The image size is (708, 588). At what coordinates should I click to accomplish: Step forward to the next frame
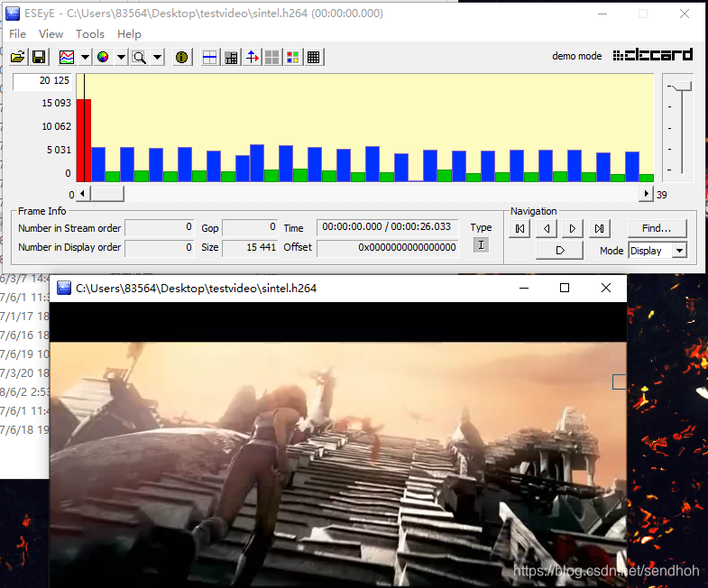point(573,228)
